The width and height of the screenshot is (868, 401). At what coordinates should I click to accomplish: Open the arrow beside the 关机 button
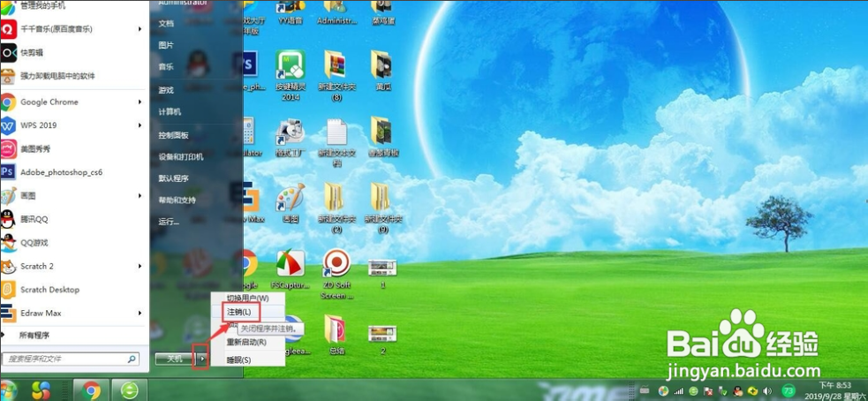[202, 359]
